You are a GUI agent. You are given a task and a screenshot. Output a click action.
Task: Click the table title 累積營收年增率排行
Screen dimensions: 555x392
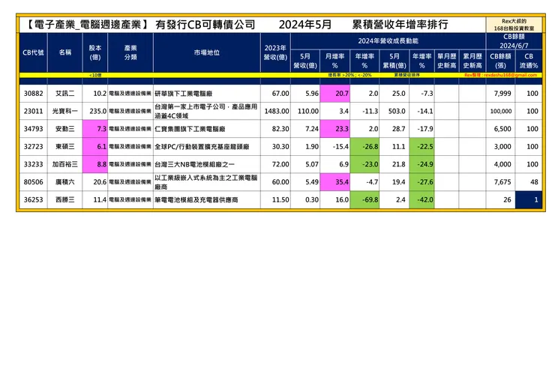coord(400,25)
